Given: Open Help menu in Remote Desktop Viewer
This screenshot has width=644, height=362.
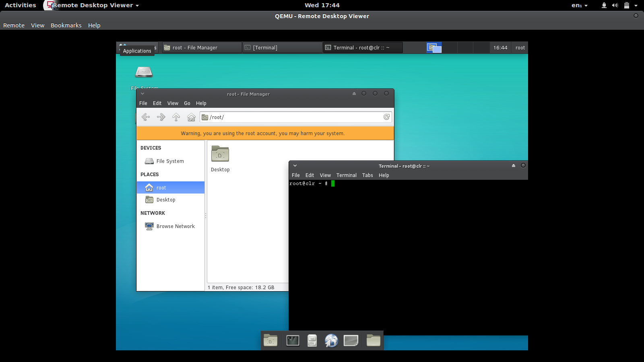Looking at the screenshot, I should [94, 25].
